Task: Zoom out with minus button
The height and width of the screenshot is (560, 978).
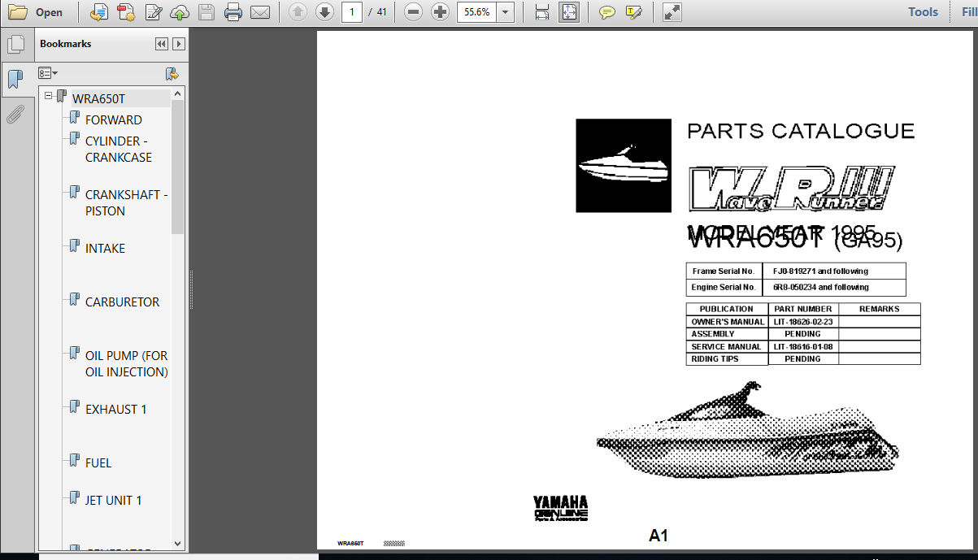Action: click(x=414, y=12)
